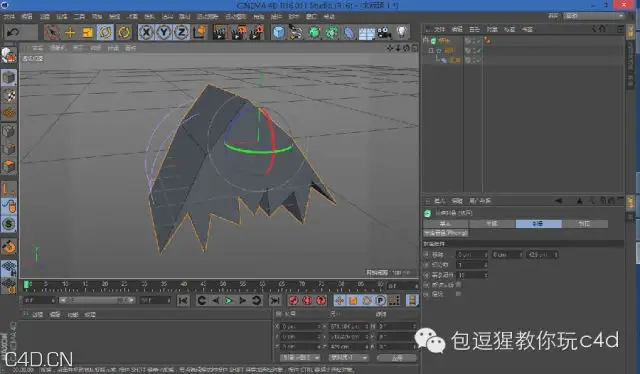This screenshot has height=374, width=640.
Task: Select the Scale tool with the yellow square
Action: 87,32
